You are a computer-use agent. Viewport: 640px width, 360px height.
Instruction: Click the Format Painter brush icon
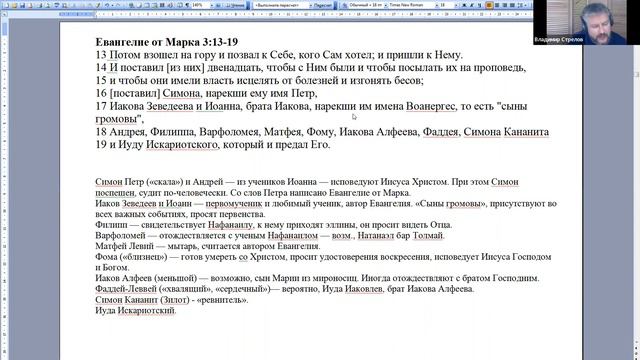tap(98, 5)
